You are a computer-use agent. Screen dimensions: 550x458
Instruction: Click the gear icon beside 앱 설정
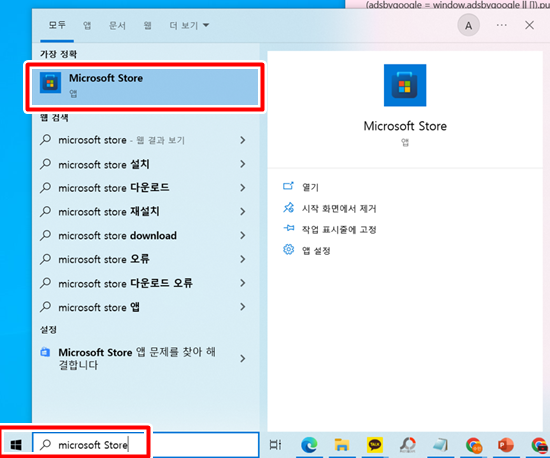pyautogui.click(x=288, y=249)
